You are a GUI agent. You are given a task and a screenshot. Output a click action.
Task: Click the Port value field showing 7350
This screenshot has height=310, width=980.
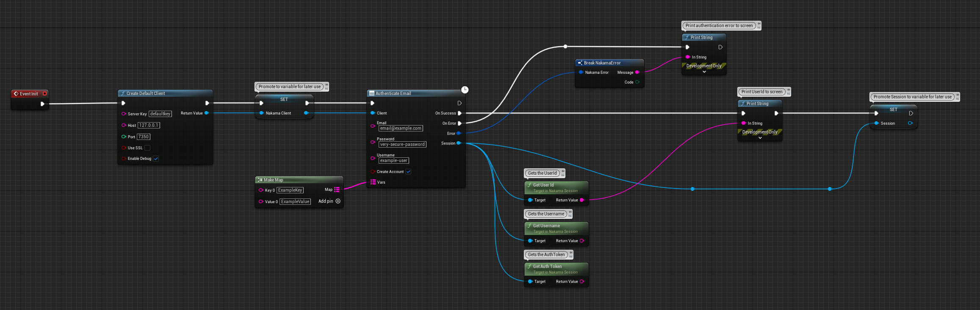click(x=144, y=137)
